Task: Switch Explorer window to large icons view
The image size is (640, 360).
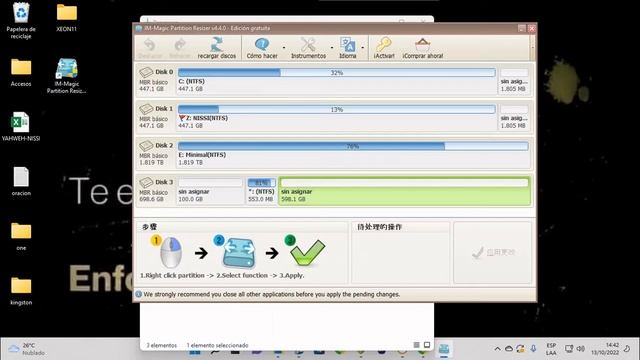Action: [427, 345]
